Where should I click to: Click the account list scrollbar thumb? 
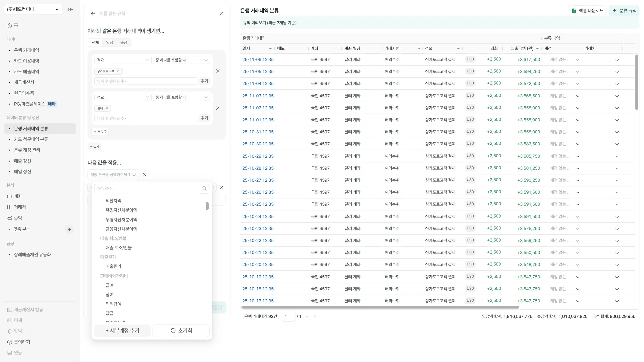tap(207, 206)
